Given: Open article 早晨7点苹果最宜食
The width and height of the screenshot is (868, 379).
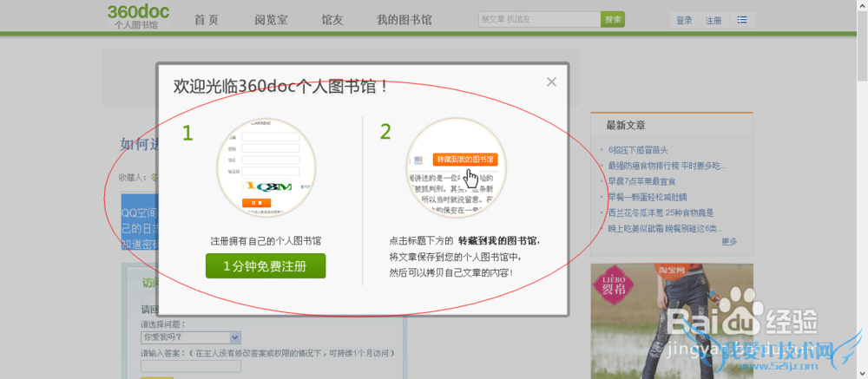Looking at the screenshot, I should [642, 181].
